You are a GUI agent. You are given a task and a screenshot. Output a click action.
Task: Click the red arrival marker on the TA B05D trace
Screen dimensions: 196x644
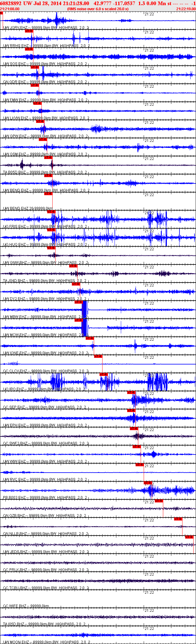(x=48, y=158)
